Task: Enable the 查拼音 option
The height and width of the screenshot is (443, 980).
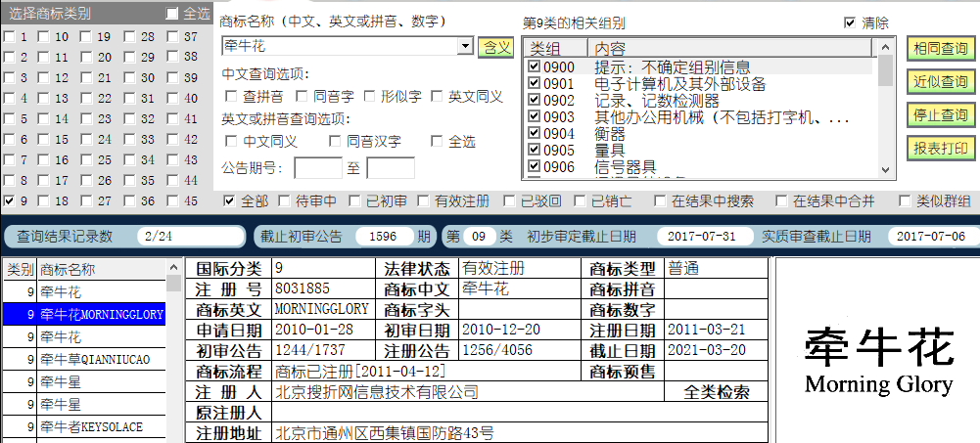Action: (x=231, y=96)
